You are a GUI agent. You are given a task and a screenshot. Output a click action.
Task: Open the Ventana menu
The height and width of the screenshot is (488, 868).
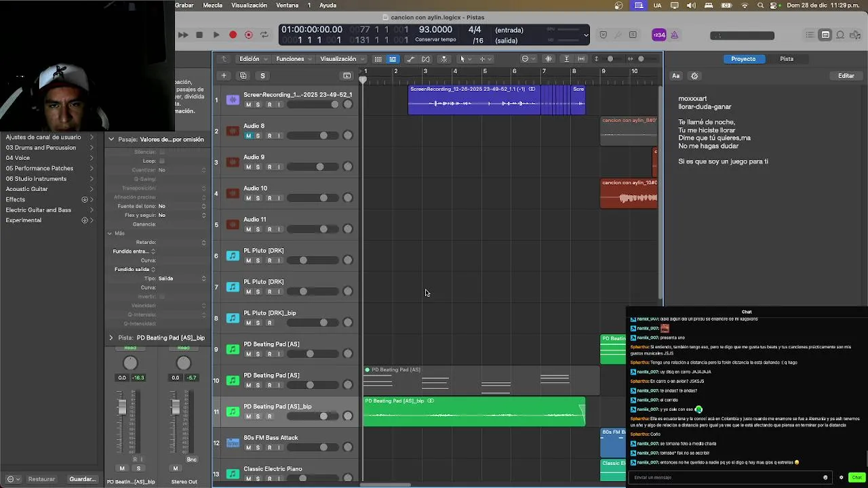click(x=288, y=5)
